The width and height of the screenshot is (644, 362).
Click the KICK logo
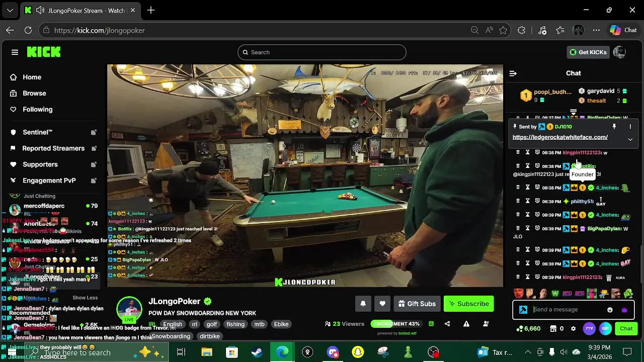pos(44,52)
